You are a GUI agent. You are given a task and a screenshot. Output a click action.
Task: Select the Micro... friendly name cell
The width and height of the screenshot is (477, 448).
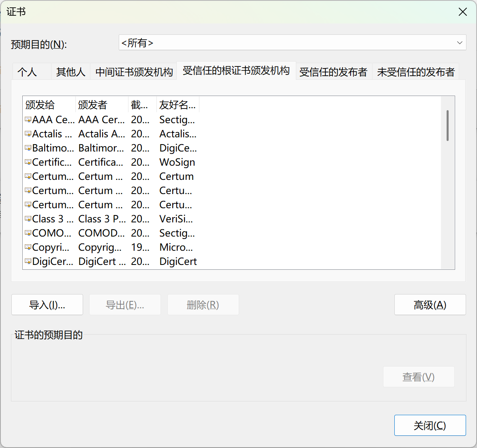tap(176, 247)
